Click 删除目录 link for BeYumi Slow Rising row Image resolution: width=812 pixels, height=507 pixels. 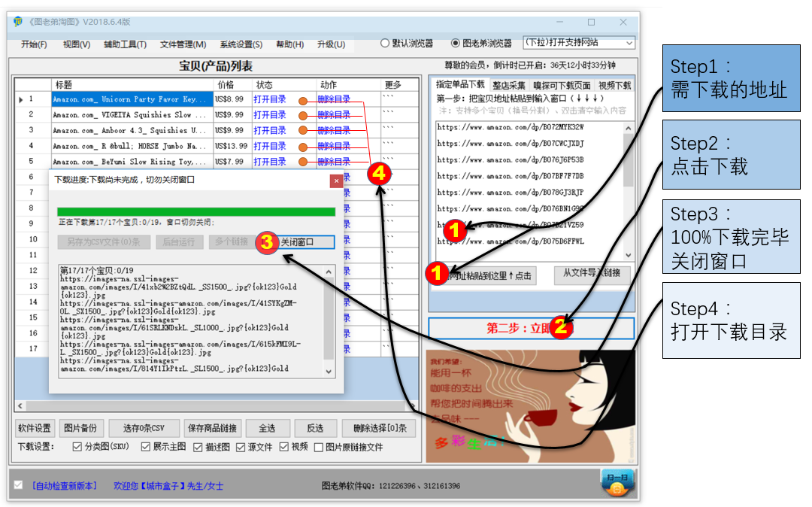pyautogui.click(x=334, y=162)
